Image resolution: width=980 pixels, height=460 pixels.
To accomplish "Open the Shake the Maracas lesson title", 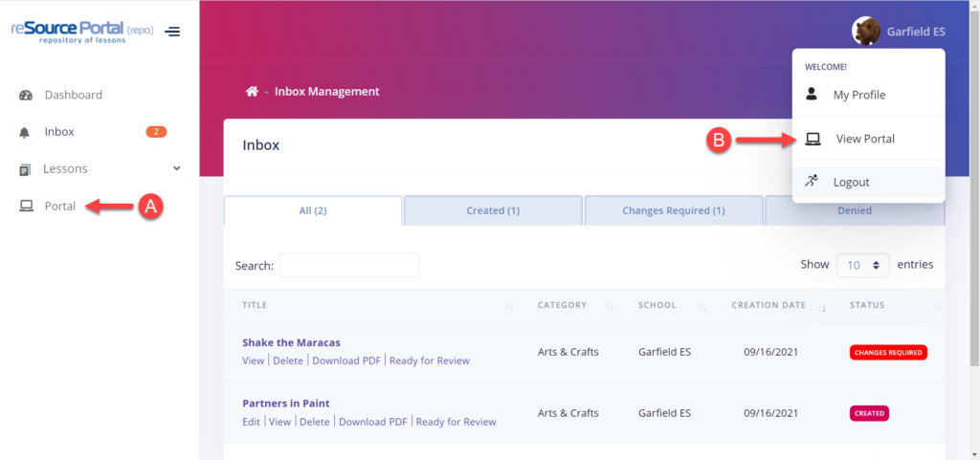I will [x=291, y=342].
